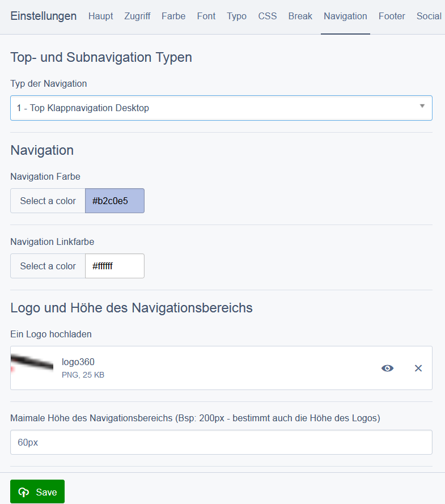Open the Font settings tab

point(206,16)
